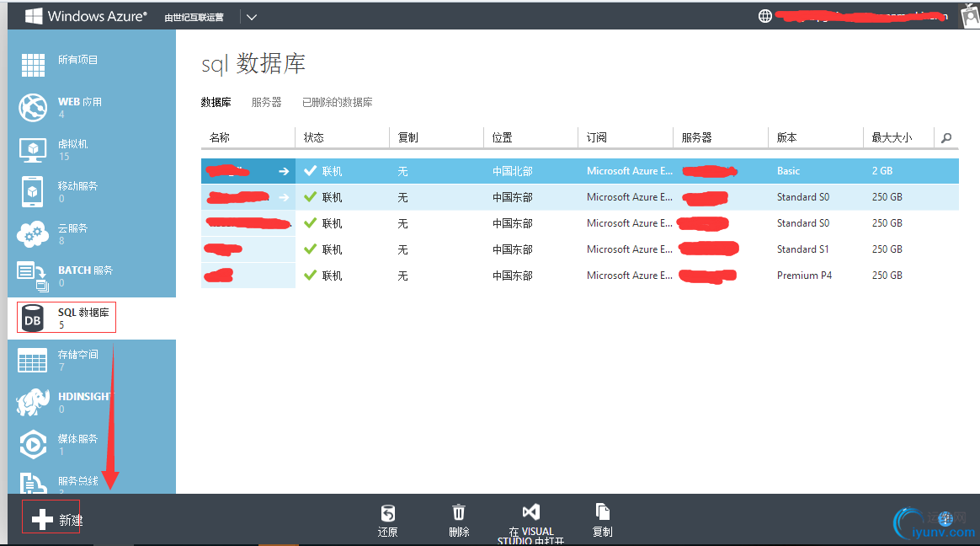The width and height of the screenshot is (980, 546).
Task: Switch to the 数据库 tab
Action: click(x=216, y=102)
